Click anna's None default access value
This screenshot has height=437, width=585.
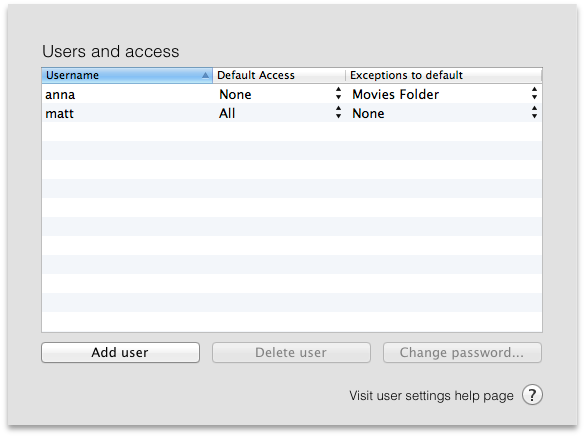(235, 94)
